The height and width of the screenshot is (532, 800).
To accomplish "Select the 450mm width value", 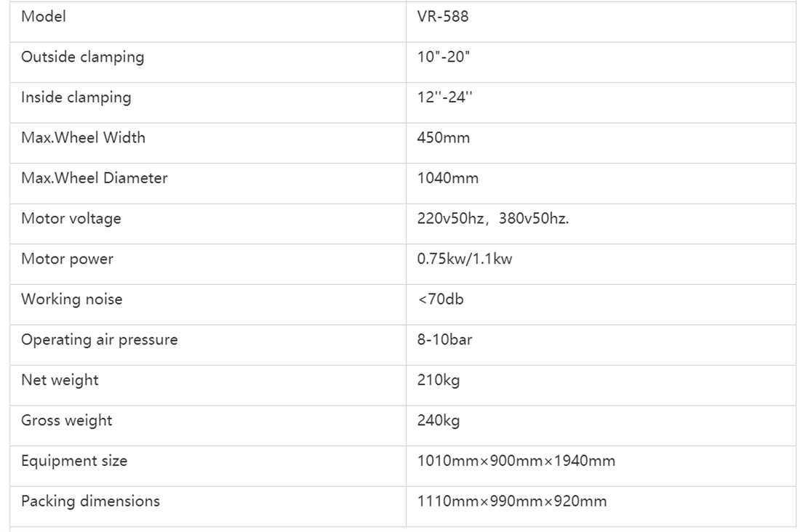I will coord(444,137).
